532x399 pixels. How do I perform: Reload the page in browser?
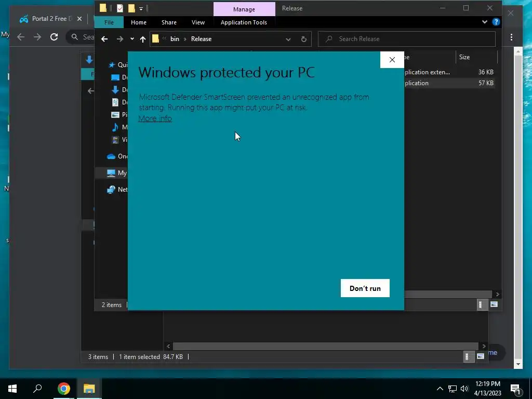click(54, 37)
